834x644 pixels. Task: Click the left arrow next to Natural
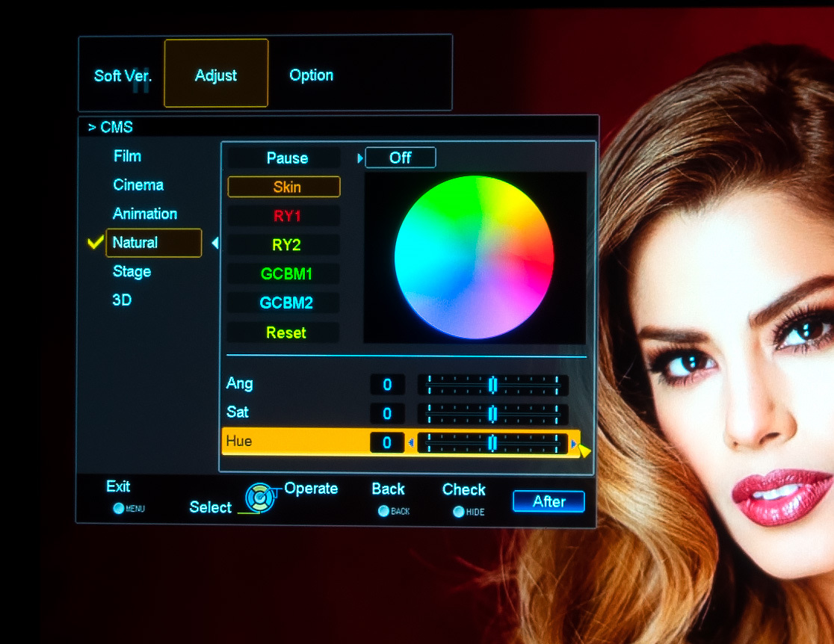point(215,243)
